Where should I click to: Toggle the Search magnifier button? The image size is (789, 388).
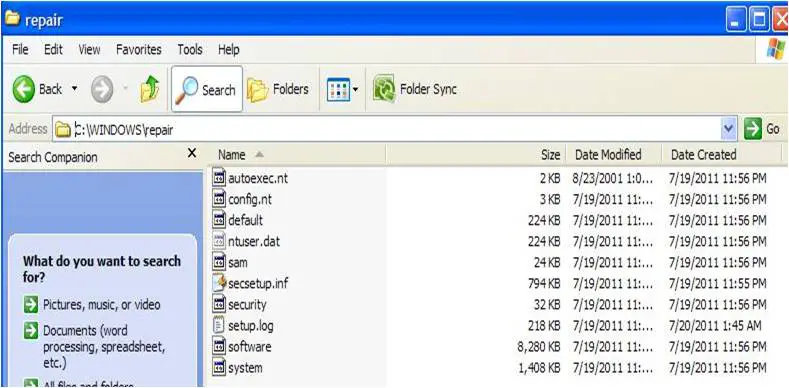click(207, 89)
